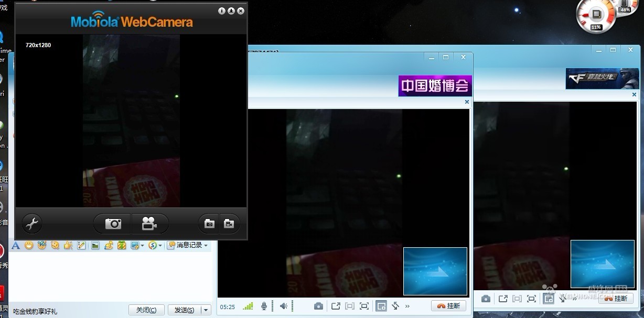Viewport: 644px width, 318px height.
Task: Click the CPU meter desktop gadget
Action: click(596, 15)
